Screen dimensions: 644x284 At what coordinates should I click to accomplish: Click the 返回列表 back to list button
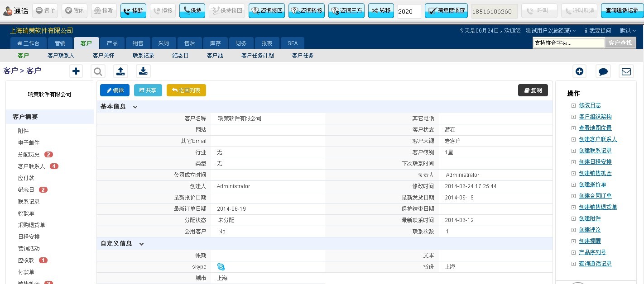(186, 90)
